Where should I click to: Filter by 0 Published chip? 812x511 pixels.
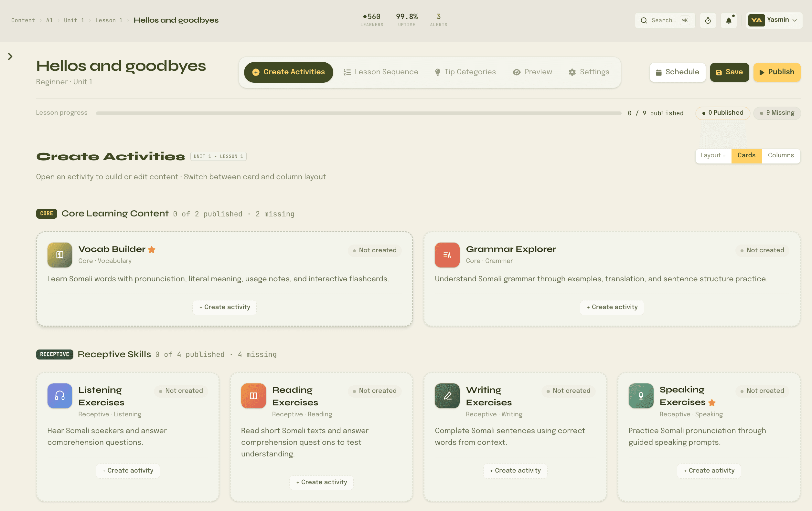point(723,113)
